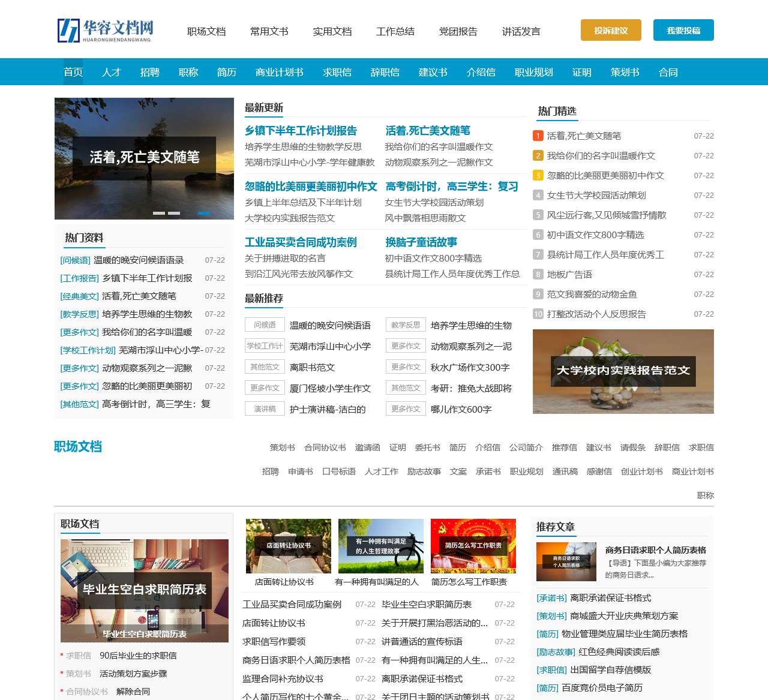Open 女生节大学校园活动策划 in 热门精选
Screen dimensions: 768x700
[596, 195]
